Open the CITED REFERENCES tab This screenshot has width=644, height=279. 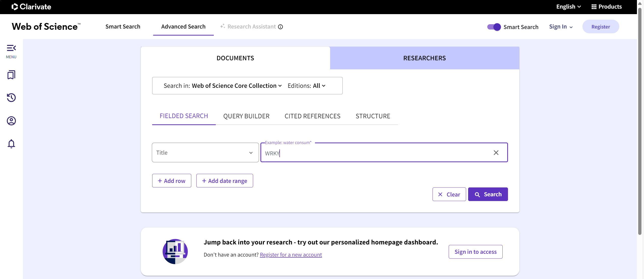point(312,116)
